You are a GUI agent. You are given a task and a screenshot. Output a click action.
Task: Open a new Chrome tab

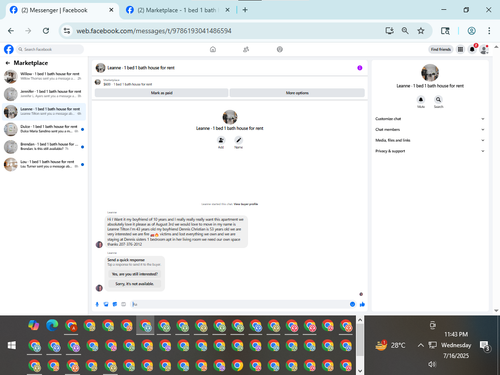(x=245, y=10)
